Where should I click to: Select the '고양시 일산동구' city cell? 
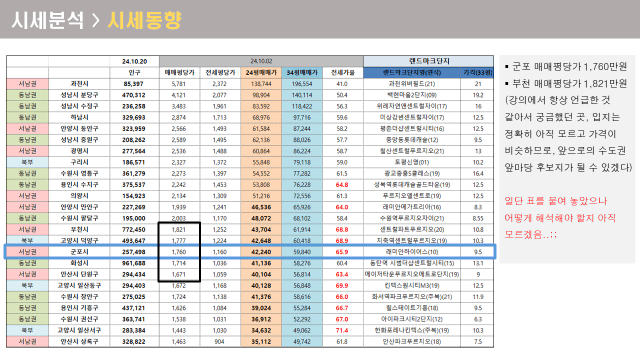coord(79,286)
